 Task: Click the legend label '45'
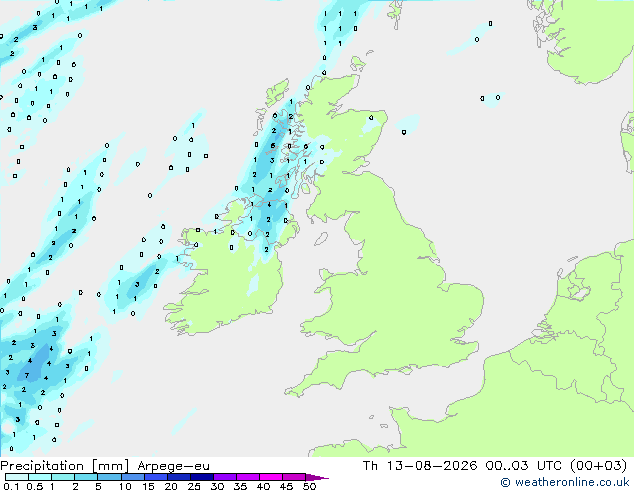tap(286, 486)
